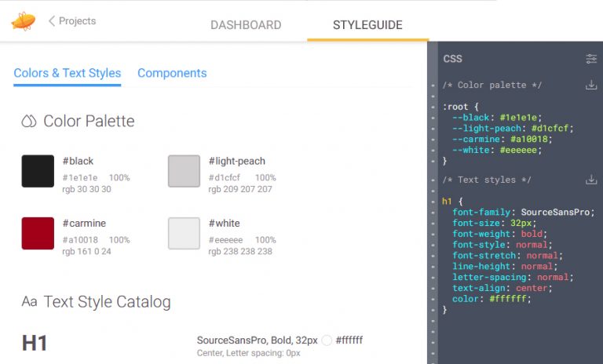Image resolution: width=603 pixels, height=364 pixels.
Task: Click the #black color name
Action: coord(78,161)
